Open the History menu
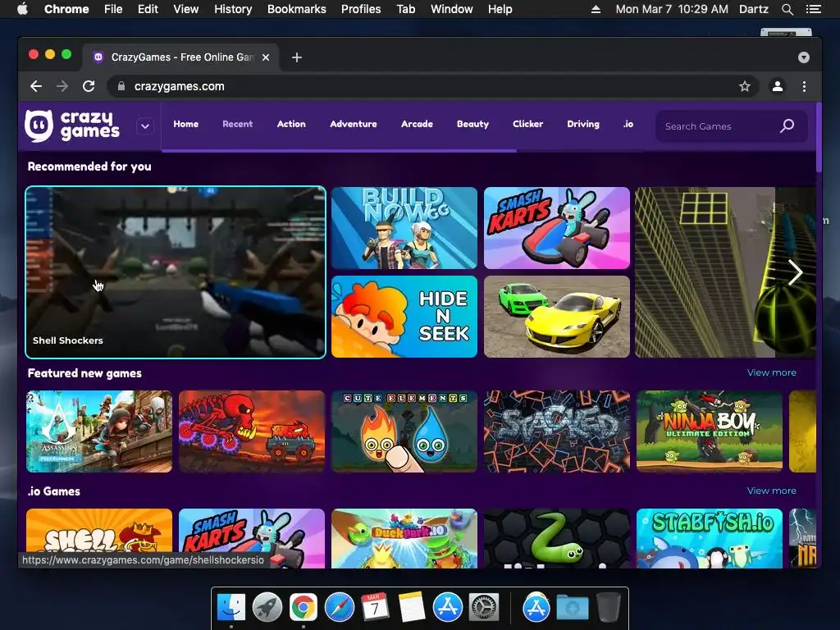This screenshot has width=840, height=630. [x=233, y=9]
